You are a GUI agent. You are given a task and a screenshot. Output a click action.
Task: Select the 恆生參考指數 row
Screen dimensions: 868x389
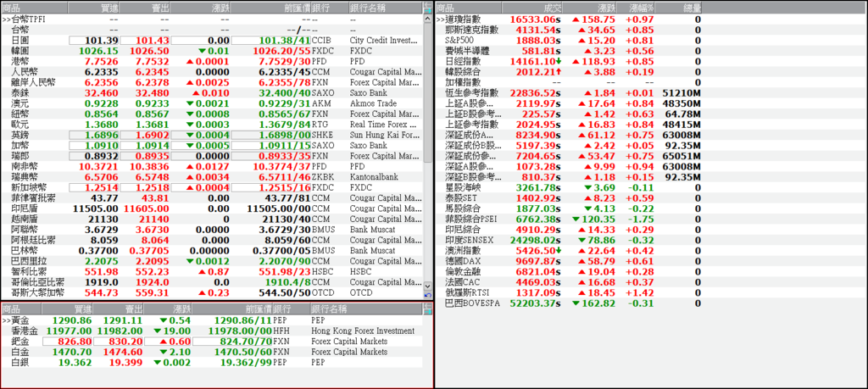(x=569, y=93)
